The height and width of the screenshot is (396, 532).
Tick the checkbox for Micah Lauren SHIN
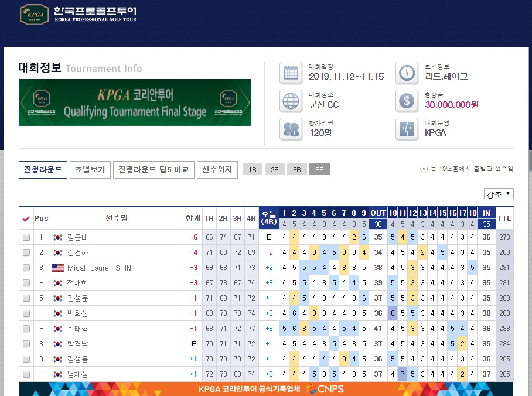click(x=26, y=268)
